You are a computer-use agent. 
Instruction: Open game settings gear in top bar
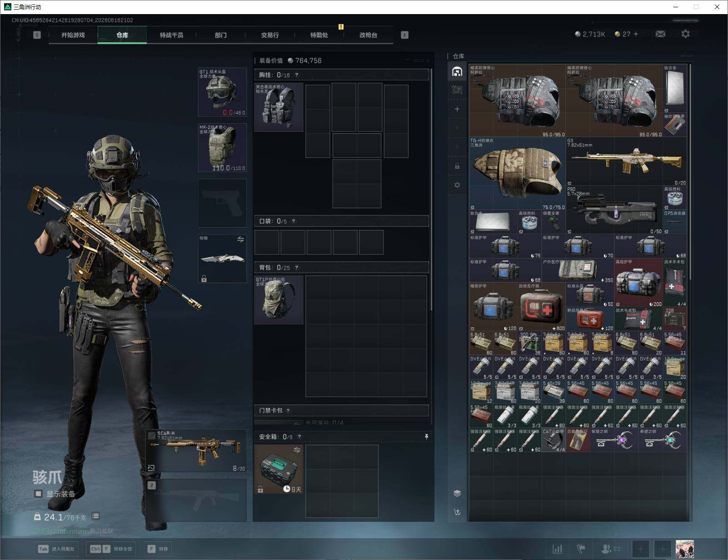tap(685, 34)
